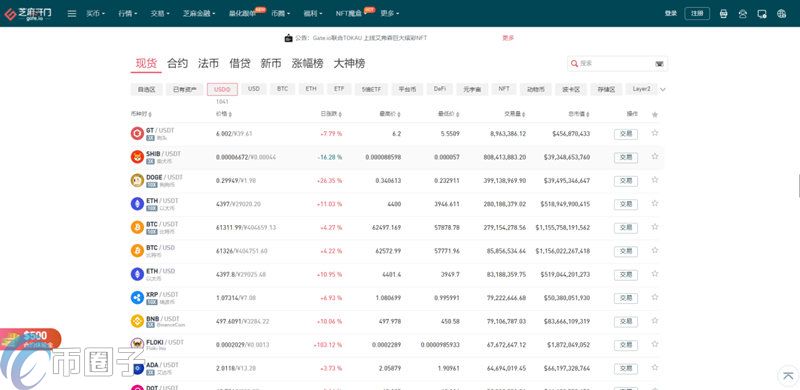The width and height of the screenshot is (800, 390).
Task: Click the FLOKI coin logo
Action: 137,345
